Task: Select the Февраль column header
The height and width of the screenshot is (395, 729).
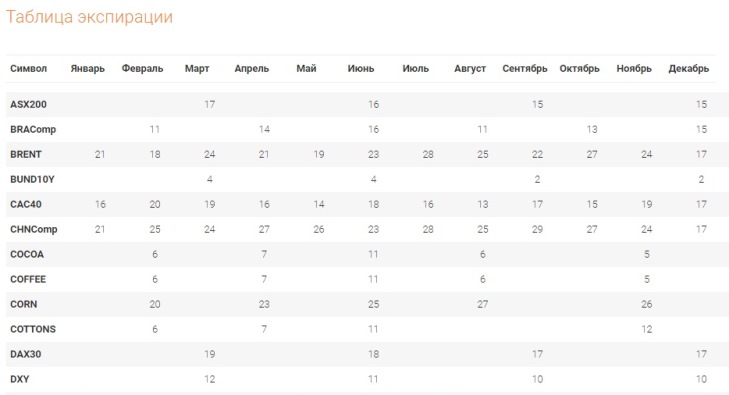Action: click(x=142, y=69)
